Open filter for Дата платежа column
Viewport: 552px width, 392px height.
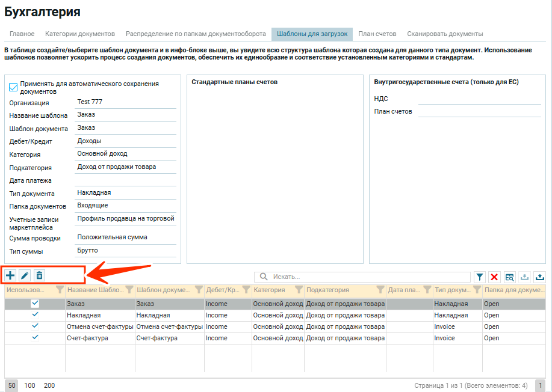click(426, 290)
